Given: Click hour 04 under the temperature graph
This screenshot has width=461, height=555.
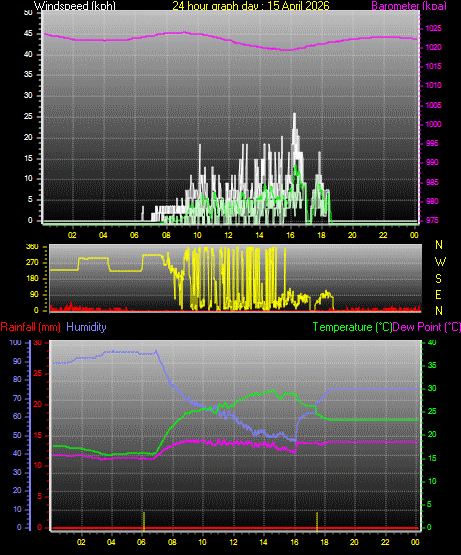Looking at the screenshot, I should point(111,542).
